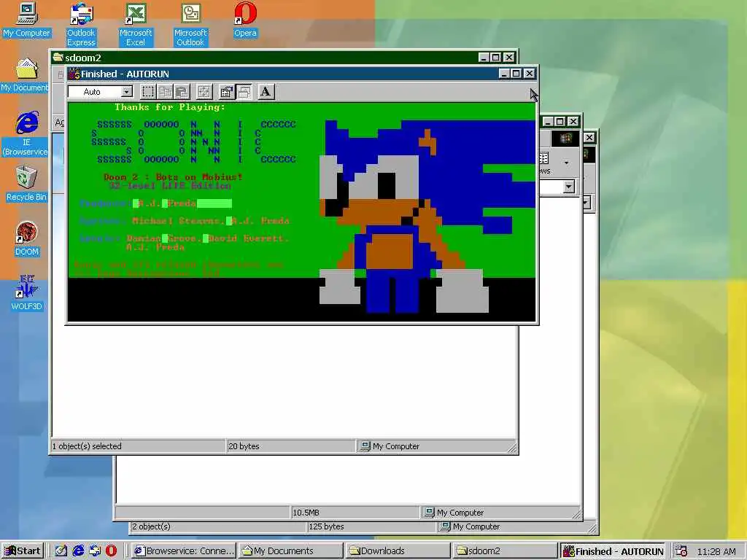Click 'Thanks for Playing:' text in DOS window
The image size is (747, 560).
pyautogui.click(x=169, y=107)
